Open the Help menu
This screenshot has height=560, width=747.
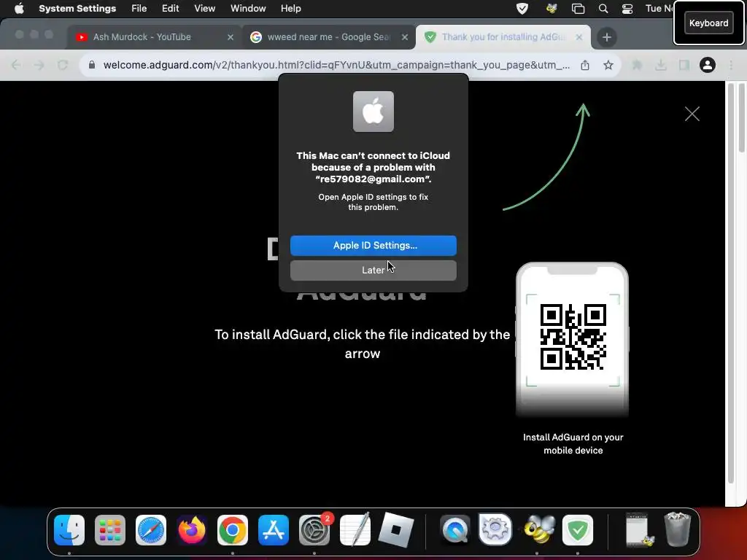(290, 9)
